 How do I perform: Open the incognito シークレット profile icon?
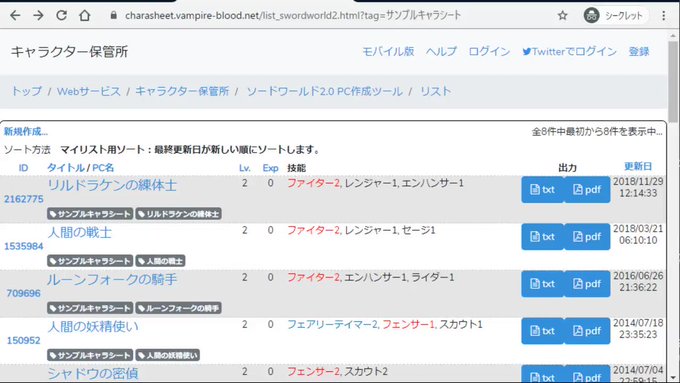(x=615, y=16)
